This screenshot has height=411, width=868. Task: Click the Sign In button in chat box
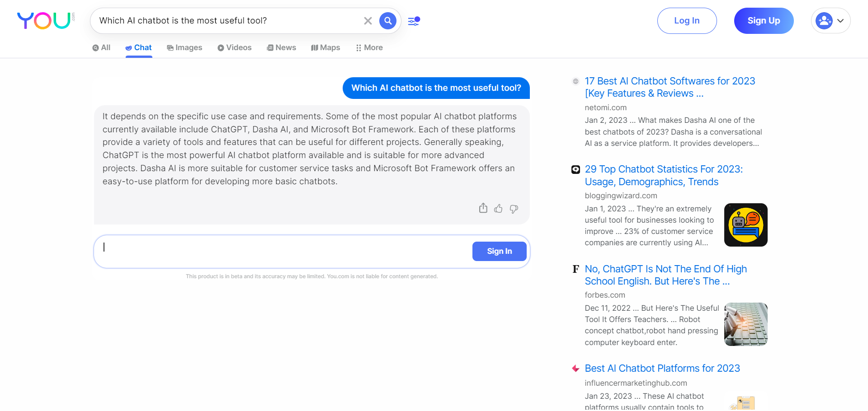click(x=500, y=251)
